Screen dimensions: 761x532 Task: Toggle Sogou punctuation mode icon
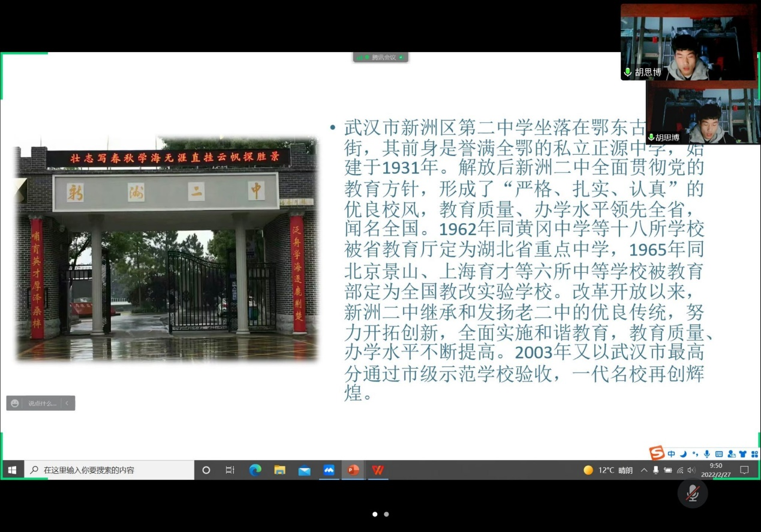[x=695, y=454]
